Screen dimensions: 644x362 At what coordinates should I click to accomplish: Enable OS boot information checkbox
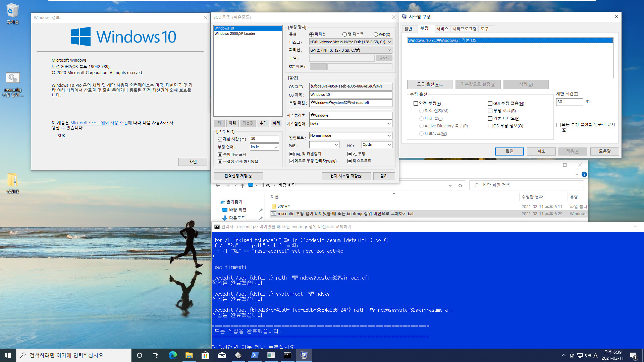490,126
